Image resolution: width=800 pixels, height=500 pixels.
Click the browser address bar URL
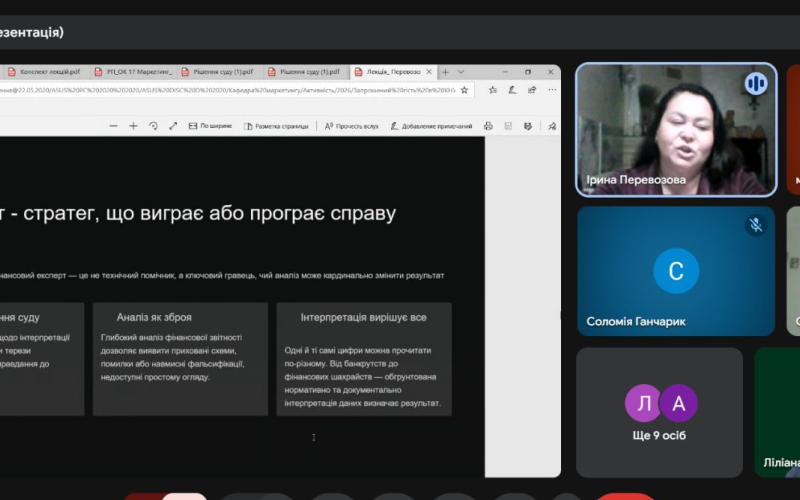(x=227, y=90)
